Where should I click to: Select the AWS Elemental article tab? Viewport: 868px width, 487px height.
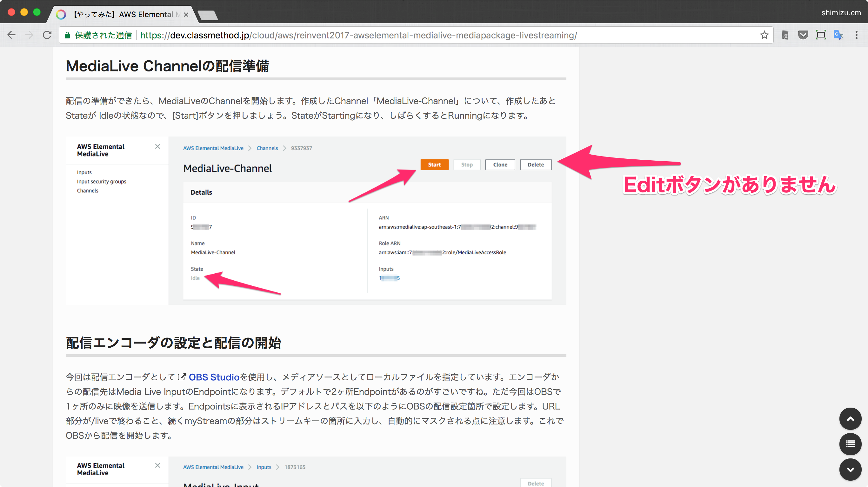click(122, 15)
